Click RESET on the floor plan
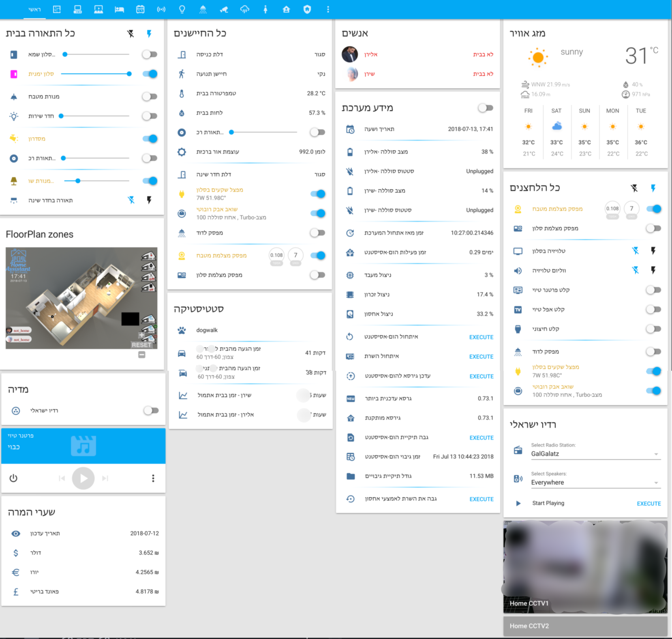672x639 pixels. tap(141, 345)
